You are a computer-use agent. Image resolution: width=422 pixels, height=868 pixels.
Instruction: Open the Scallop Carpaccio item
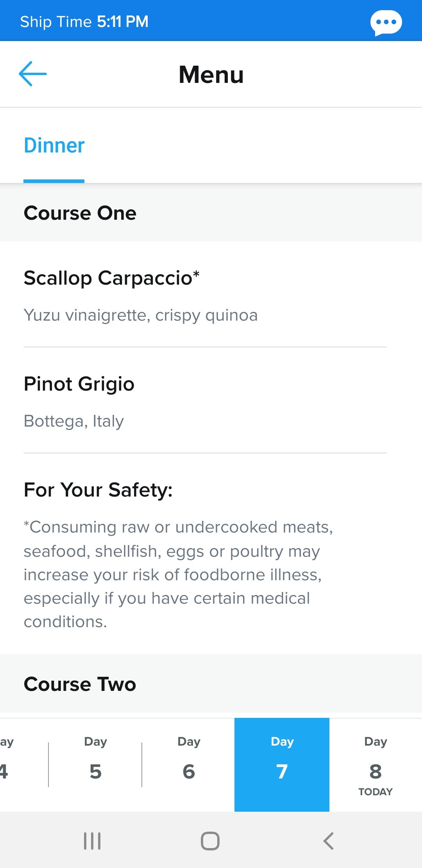[x=205, y=294]
